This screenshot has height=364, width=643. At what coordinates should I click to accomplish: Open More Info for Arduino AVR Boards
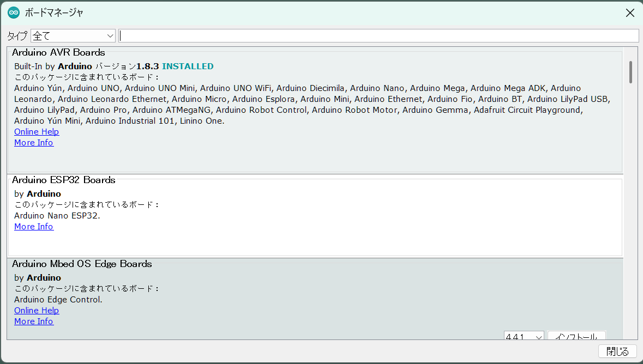point(34,143)
